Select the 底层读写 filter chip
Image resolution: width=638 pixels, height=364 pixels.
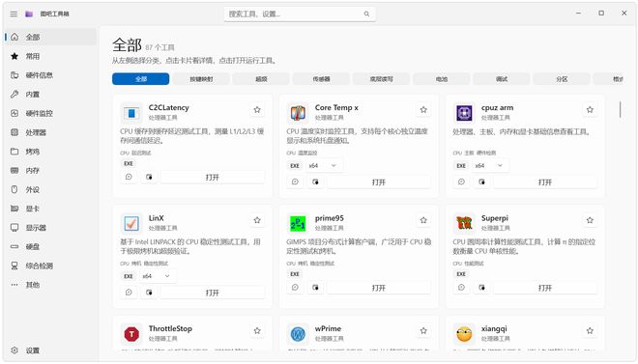pyautogui.click(x=382, y=79)
